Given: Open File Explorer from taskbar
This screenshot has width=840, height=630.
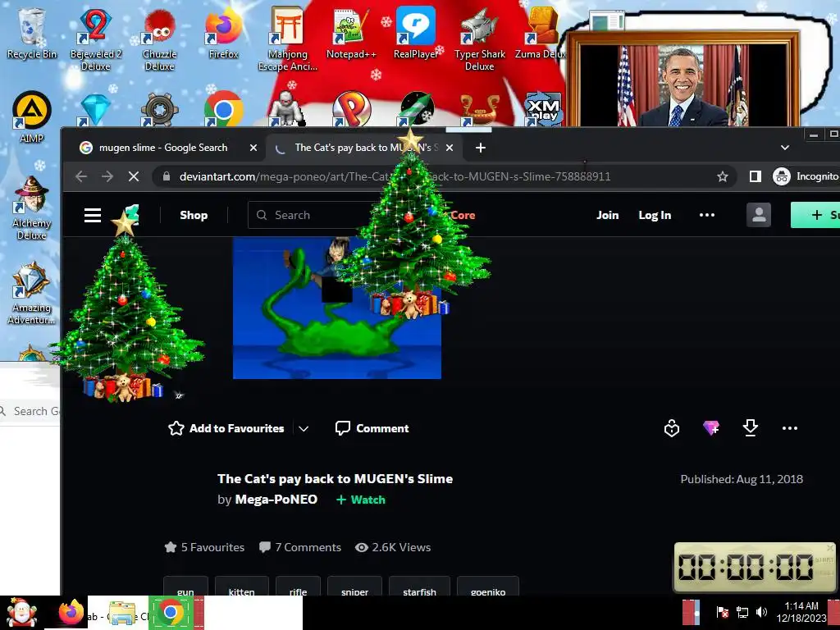Looking at the screenshot, I should [x=122, y=614].
